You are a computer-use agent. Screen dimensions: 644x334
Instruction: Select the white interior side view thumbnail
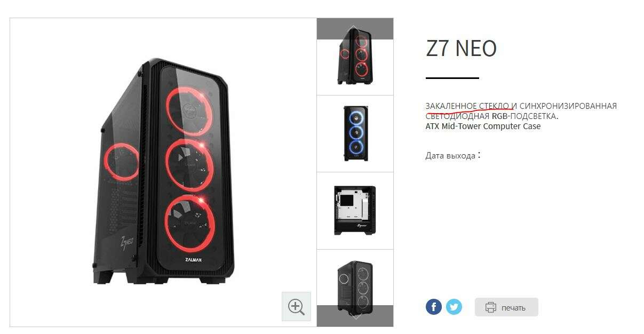coord(355,210)
